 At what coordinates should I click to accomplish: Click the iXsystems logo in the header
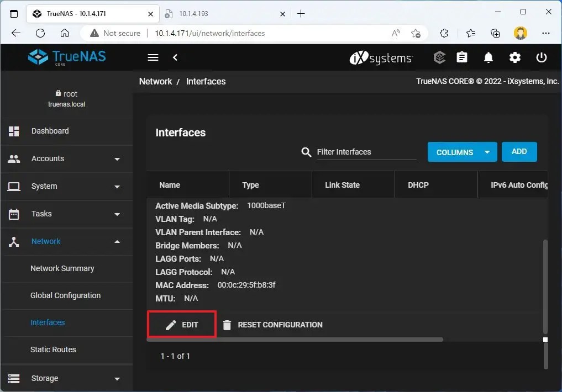click(381, 57)
